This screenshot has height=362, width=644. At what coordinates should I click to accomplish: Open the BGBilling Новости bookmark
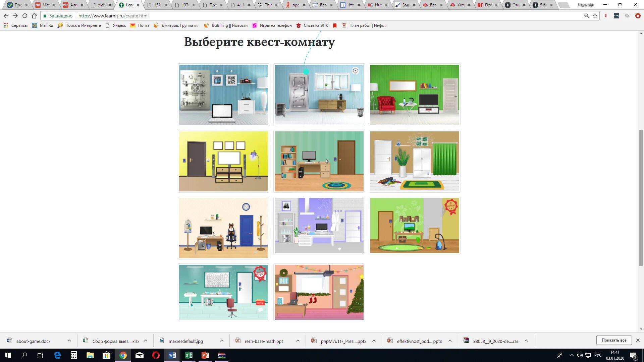click(x=226, y=25)
